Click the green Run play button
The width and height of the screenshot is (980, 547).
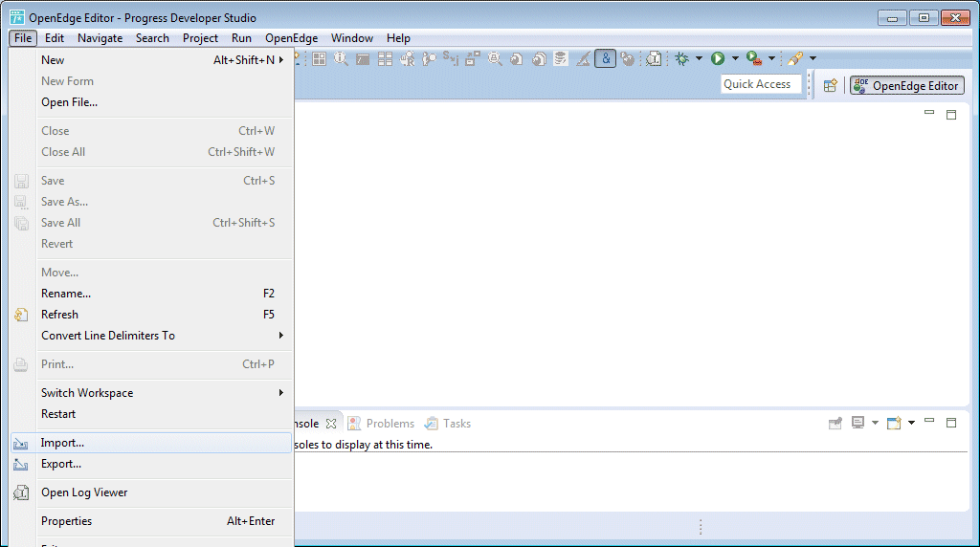[x=718, y=58]
